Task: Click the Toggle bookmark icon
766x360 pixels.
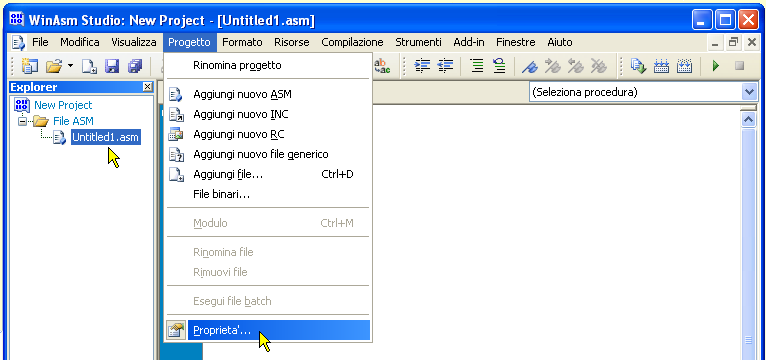Action: tap(530, 65)
